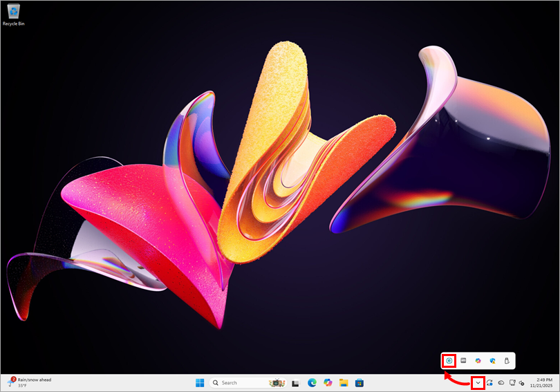Image resolution: width=560 pixels, height=392 pixels.
Task: Click the taskbar Search box
Action: coord(237,382)
